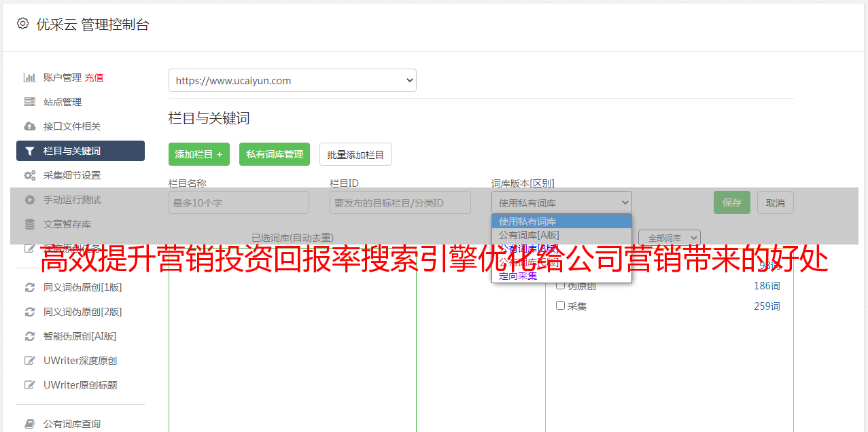Open the site URL dropdown https://www.ucaiyun.com
The width and height of the screenshot is (868, 432).
click(292, 80)
